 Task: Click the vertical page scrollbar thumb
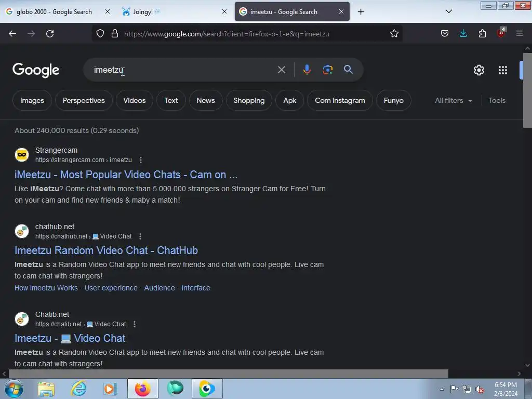[527, 90]
